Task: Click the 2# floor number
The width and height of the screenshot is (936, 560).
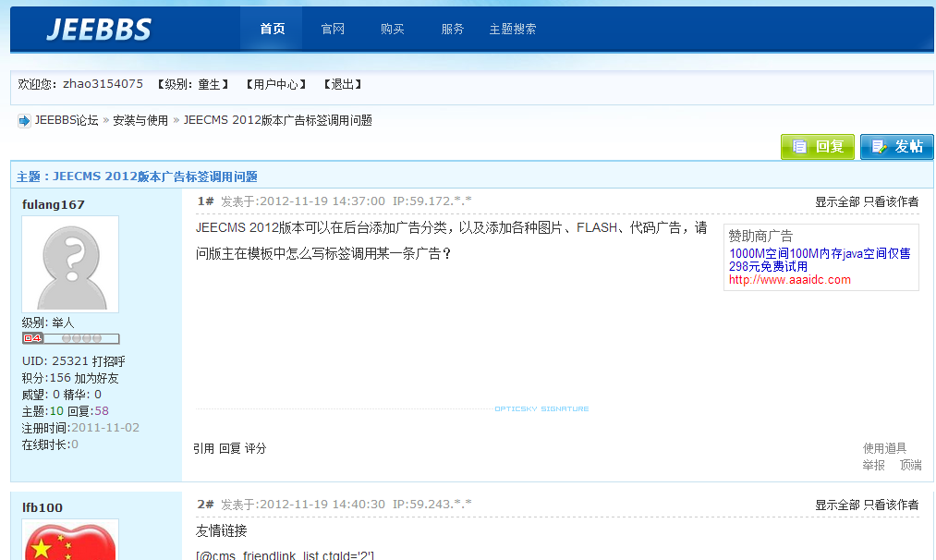Action: point(205,505)
